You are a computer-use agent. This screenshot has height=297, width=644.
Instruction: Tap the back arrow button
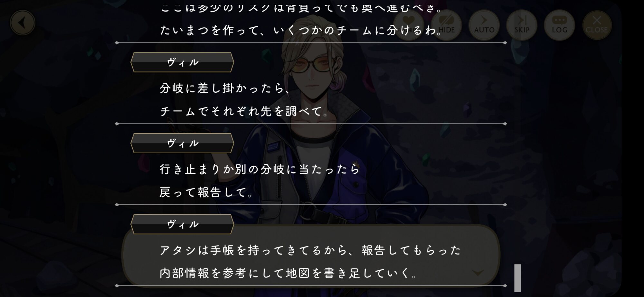[23, 23]
